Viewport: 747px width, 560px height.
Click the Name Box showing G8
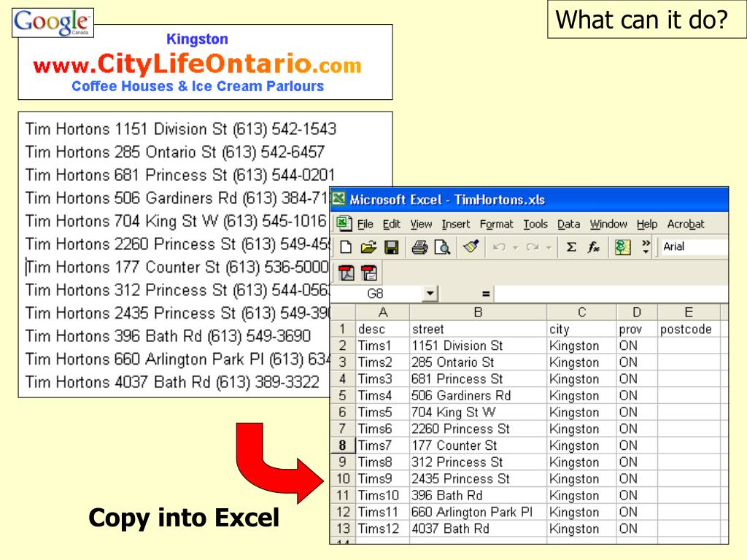[x=376, y=293]
